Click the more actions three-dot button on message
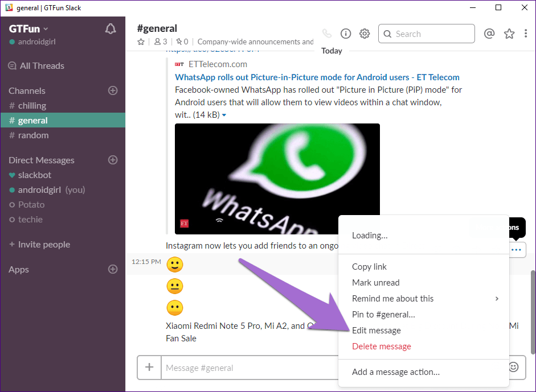This screenshot has width=536, height=392. (x=516, y=250)
